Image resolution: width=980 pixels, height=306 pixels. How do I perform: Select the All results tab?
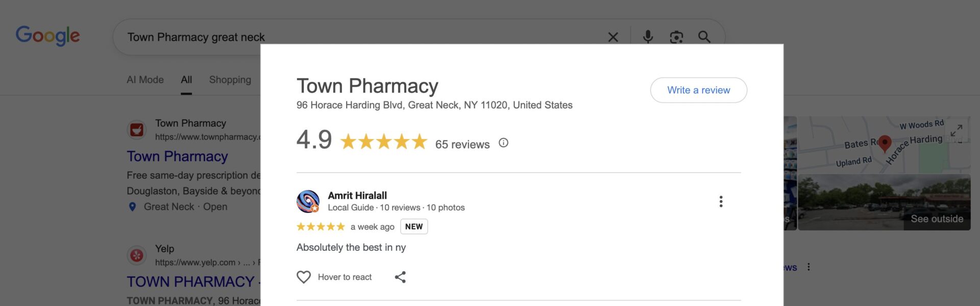click(186, 80)
